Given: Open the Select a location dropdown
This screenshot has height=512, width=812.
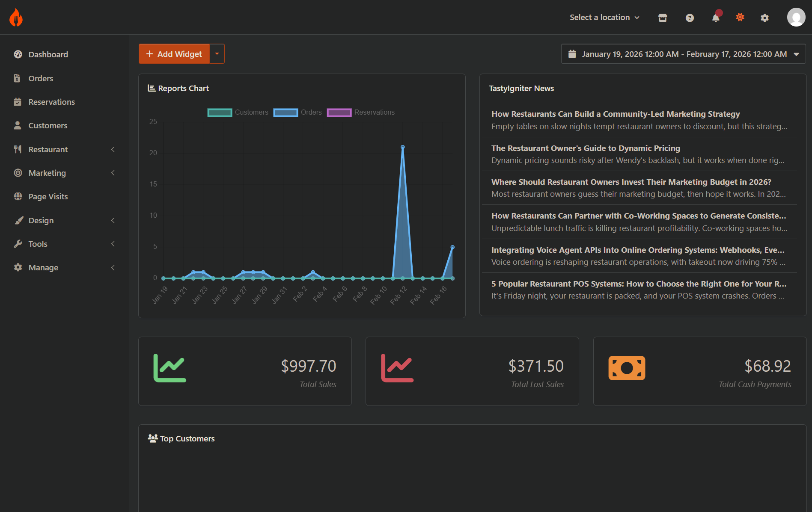Looking at the screenshot, I should coord(604,18).
